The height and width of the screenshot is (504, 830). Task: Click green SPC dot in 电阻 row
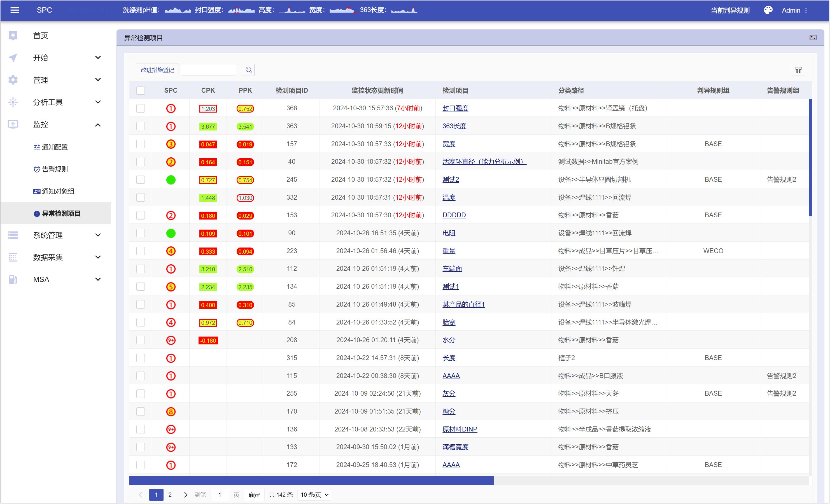171,233
